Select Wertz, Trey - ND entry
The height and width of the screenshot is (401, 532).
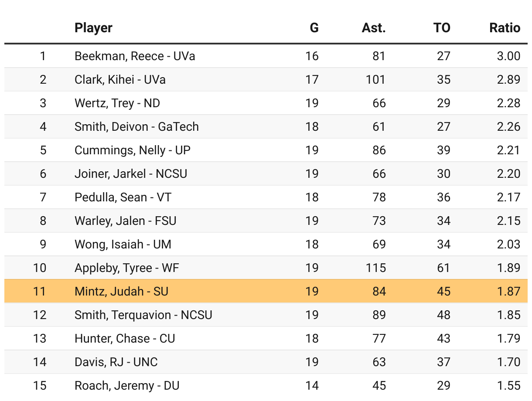click(x=117, y=103)
